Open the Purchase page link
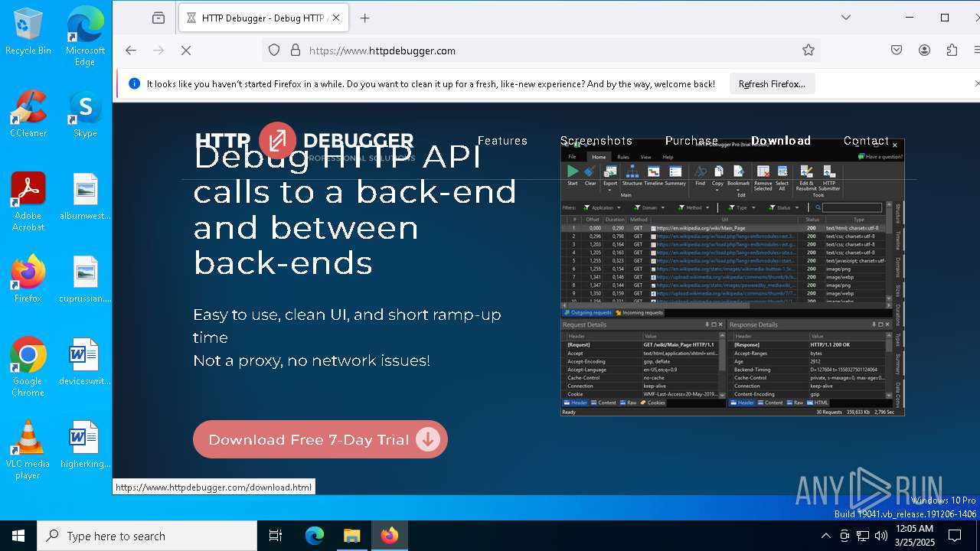Image resolution: width=980 pixels, height=551 pixels. 691,141
